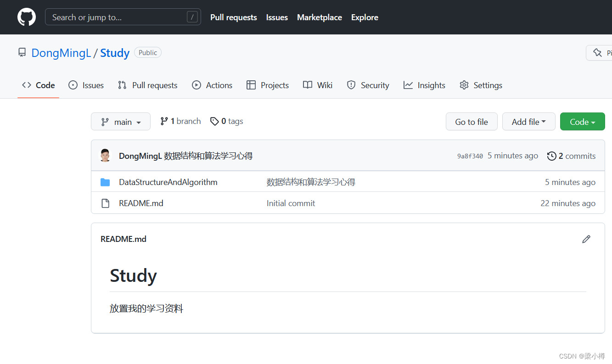Image resolution: width=612 pixels, height=364 pixels.
Task: Click the repository book icon beside DongMingL
Action: pos(22,52)
